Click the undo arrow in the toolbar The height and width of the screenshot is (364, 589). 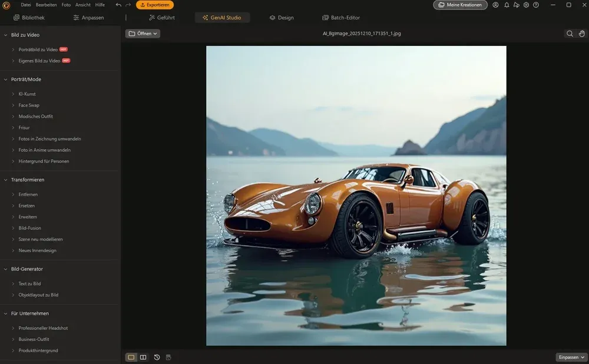click(117, 5)
